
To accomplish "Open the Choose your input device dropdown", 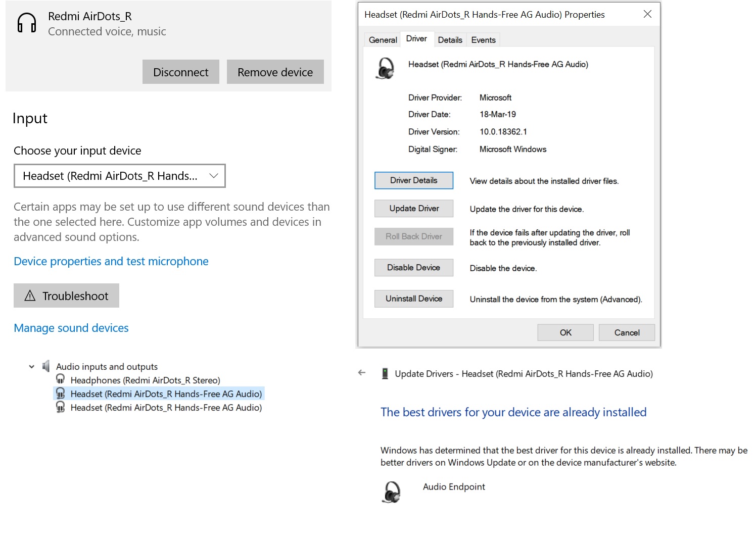I will [120, 176].
